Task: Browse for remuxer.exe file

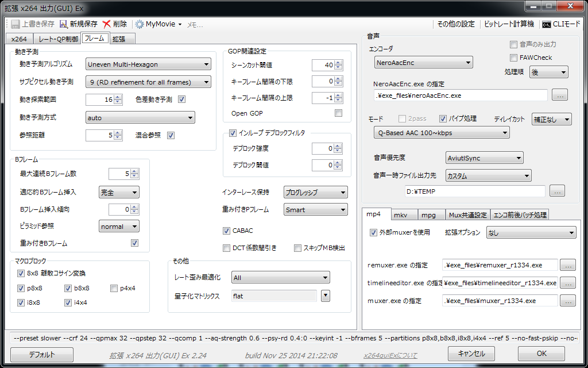Action: click(568, 265)
